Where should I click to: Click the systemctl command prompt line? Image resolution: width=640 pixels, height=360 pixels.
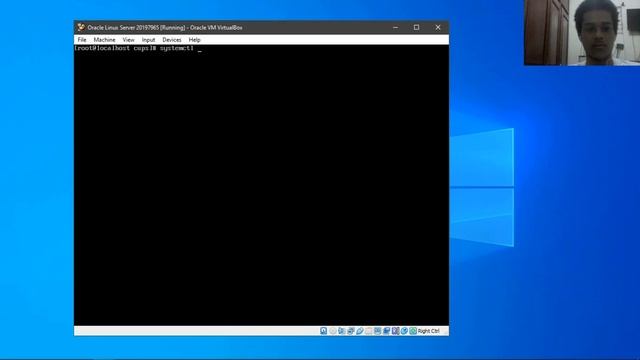[138, 48]
